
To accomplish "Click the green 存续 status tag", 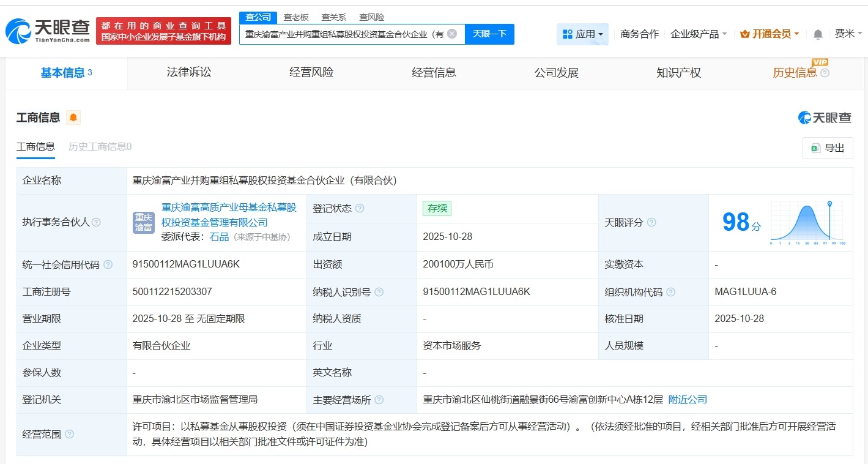I will 437,208.
